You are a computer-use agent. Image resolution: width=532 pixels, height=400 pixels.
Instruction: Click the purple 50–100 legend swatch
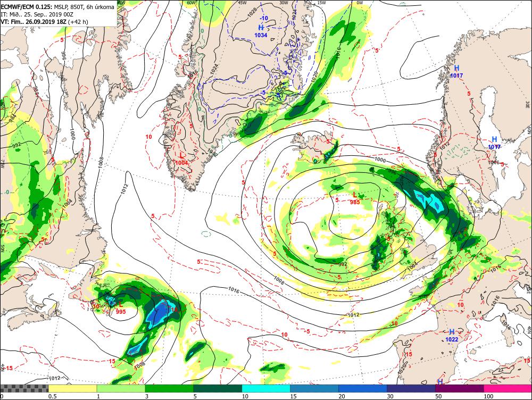click(460, 388)
